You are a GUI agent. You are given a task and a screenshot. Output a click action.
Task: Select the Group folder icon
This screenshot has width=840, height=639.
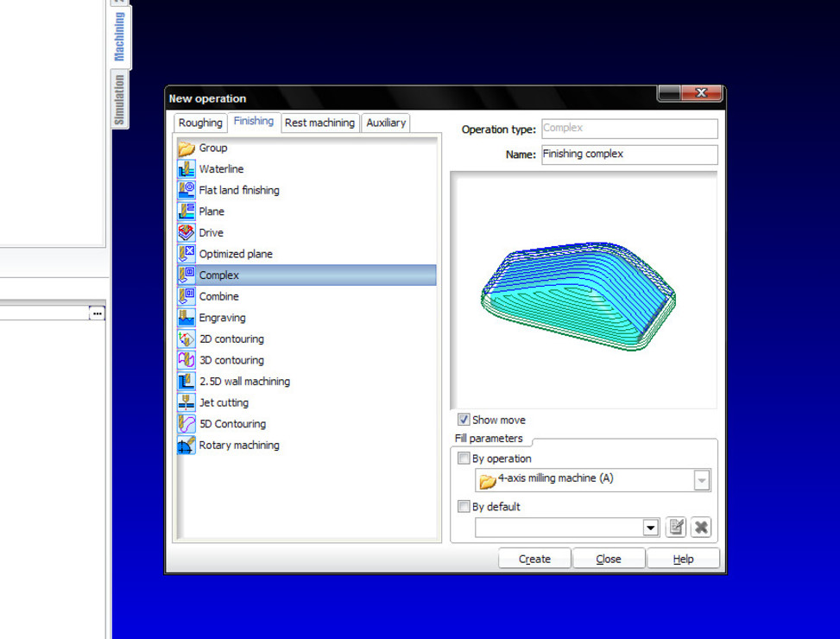186,148
